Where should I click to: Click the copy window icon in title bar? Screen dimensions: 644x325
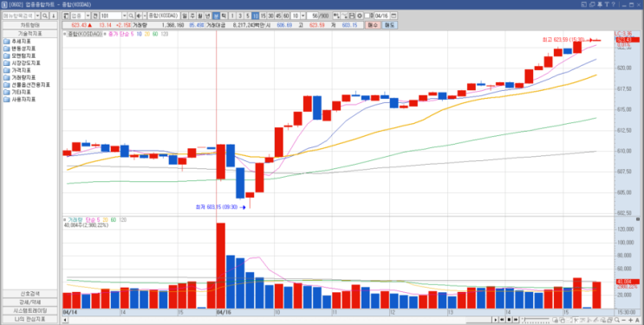click(592, 4)
